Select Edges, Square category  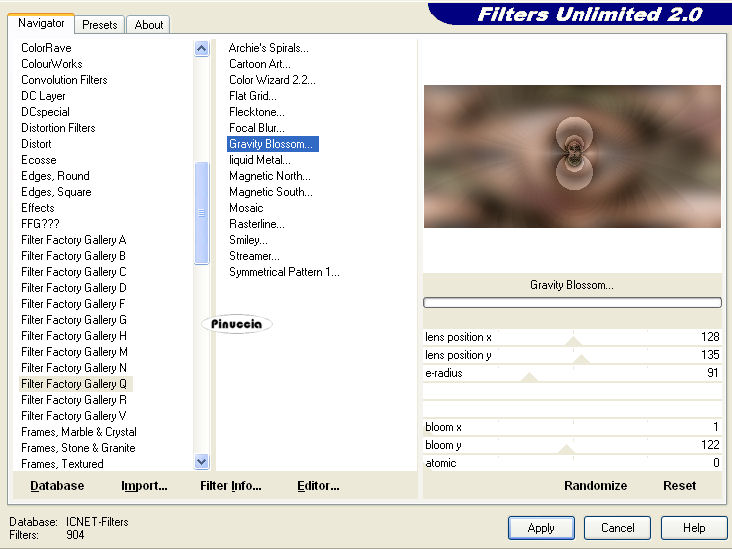coord(56,192)
